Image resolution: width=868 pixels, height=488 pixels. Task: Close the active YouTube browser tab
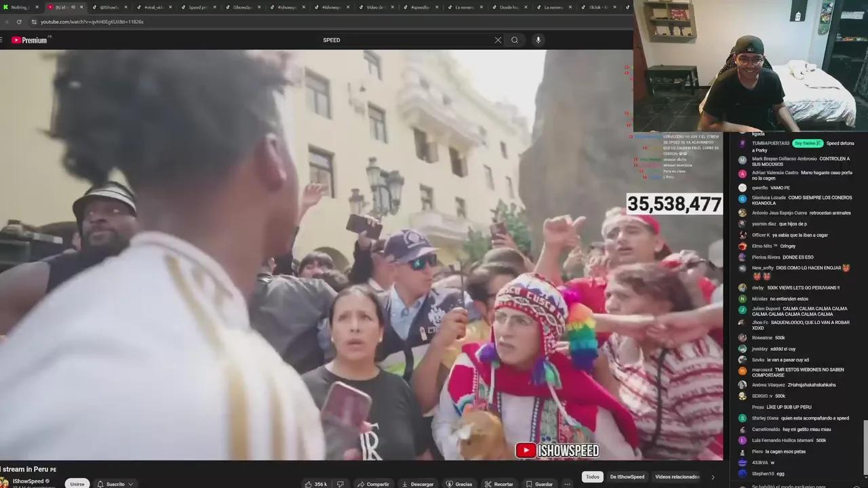tap(82, 7)
